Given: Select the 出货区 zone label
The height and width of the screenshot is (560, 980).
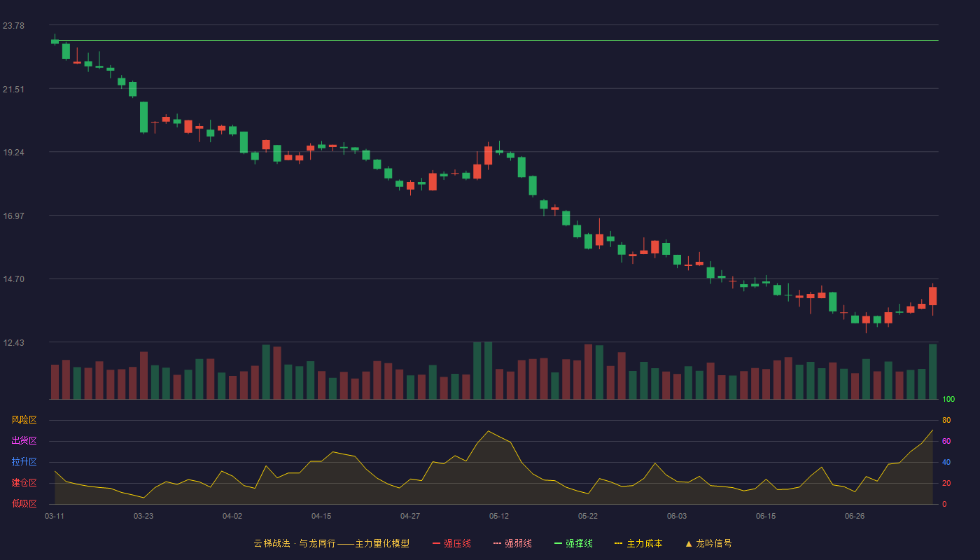Looking at the screenshot, I should (x=24, y=441).
